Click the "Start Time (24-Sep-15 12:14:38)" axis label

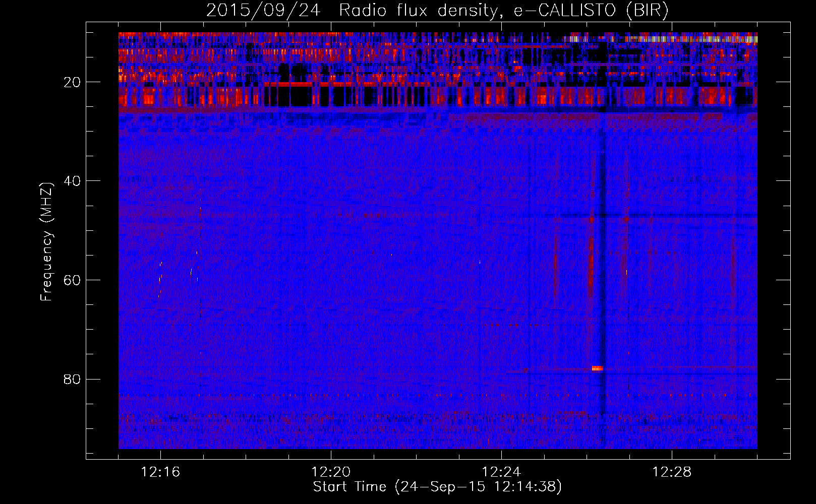coord(437,487)
